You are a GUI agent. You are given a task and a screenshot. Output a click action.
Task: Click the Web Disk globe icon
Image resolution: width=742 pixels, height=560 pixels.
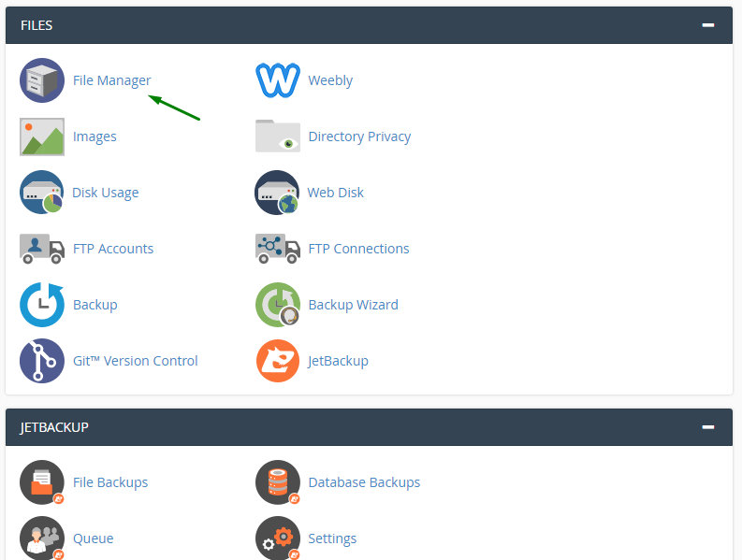click(x=277, y=193)
